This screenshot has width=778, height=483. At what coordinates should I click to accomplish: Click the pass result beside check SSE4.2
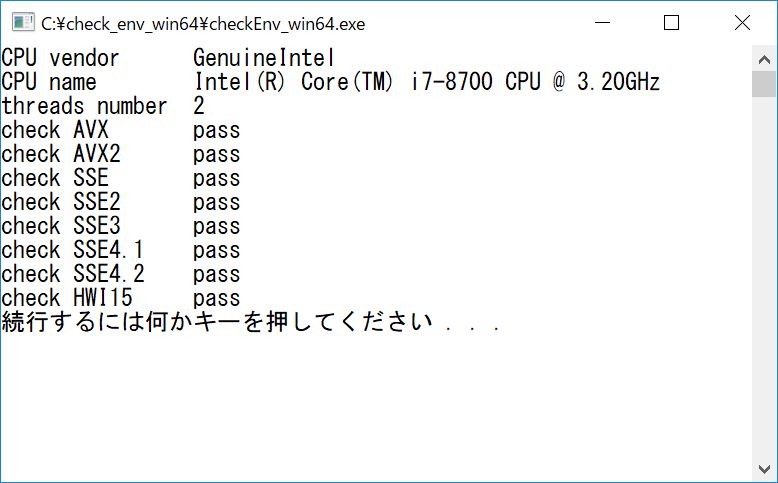pos(217,274)
